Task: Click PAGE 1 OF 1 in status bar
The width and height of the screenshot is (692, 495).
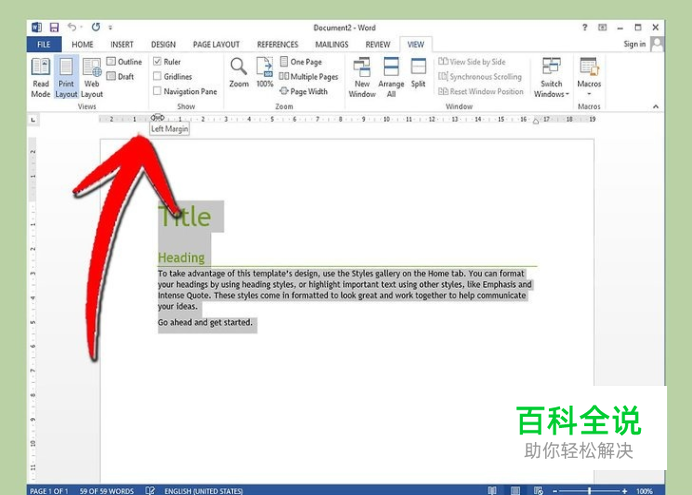Action: pos(49,491)
